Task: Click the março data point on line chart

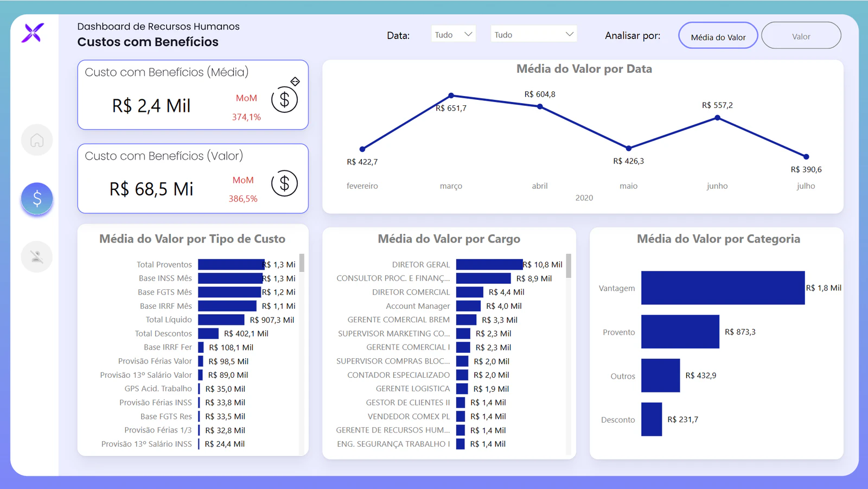Action: point(451,96)
